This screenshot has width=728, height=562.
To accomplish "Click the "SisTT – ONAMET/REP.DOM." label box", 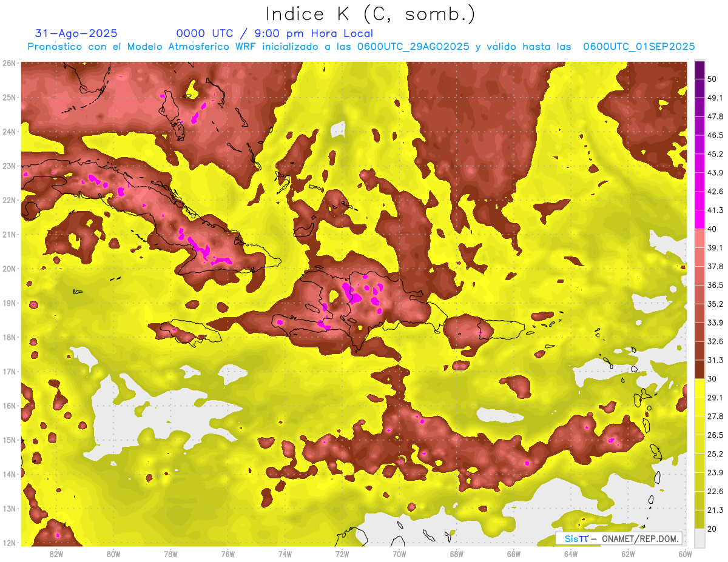I will click(x=619, y=538).
